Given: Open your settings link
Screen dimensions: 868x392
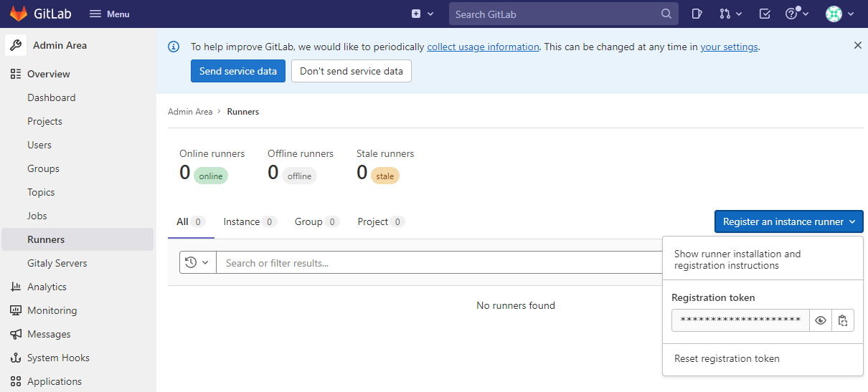Looking at the screenshot, I should tap(729, 47).
